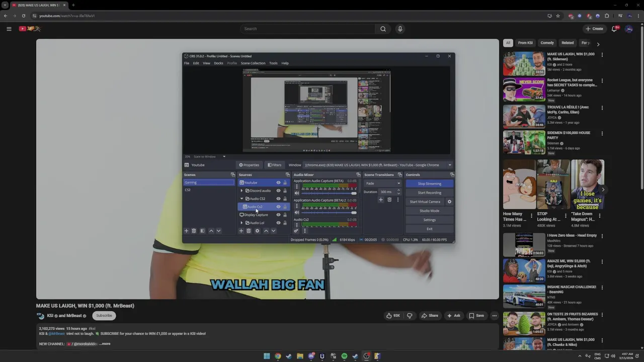Open the Fade transition dropdown
The height and width of the screenshot is (362, 644).
(x=383, y=183)
